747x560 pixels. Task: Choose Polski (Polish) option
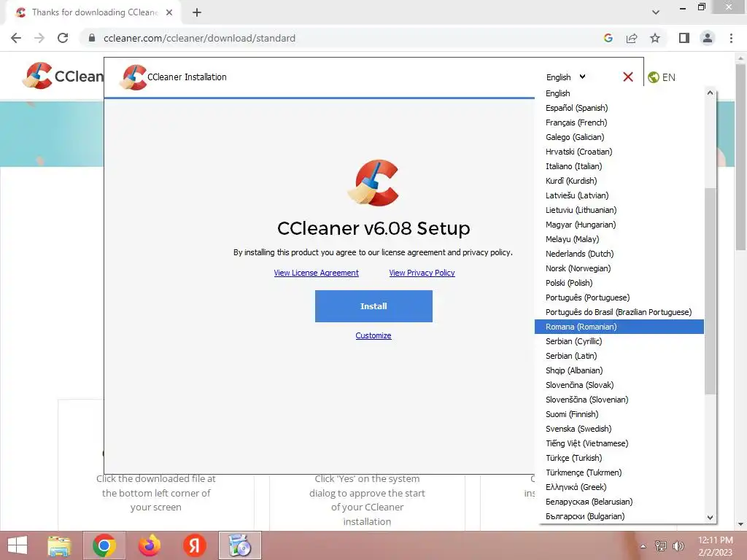619,283
